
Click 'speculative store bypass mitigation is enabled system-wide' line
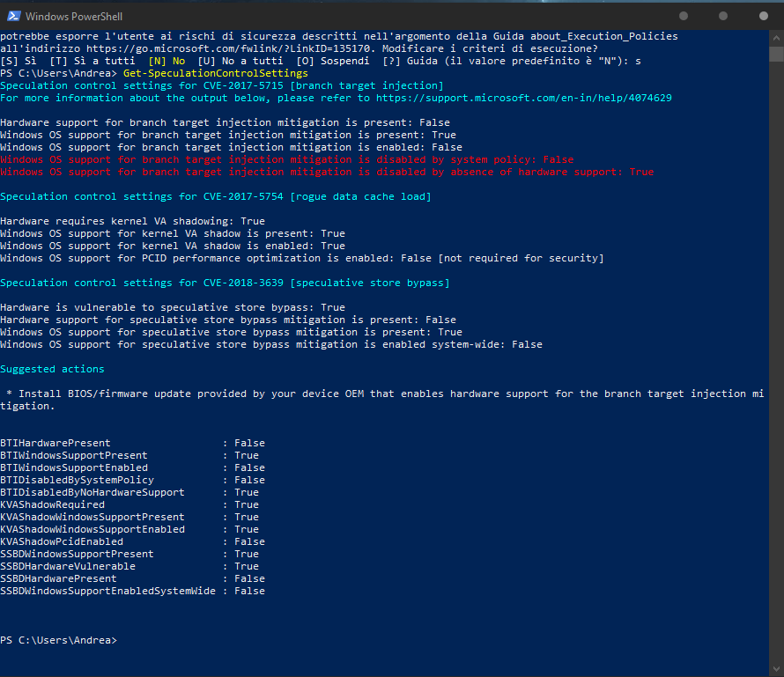[271, 344]
